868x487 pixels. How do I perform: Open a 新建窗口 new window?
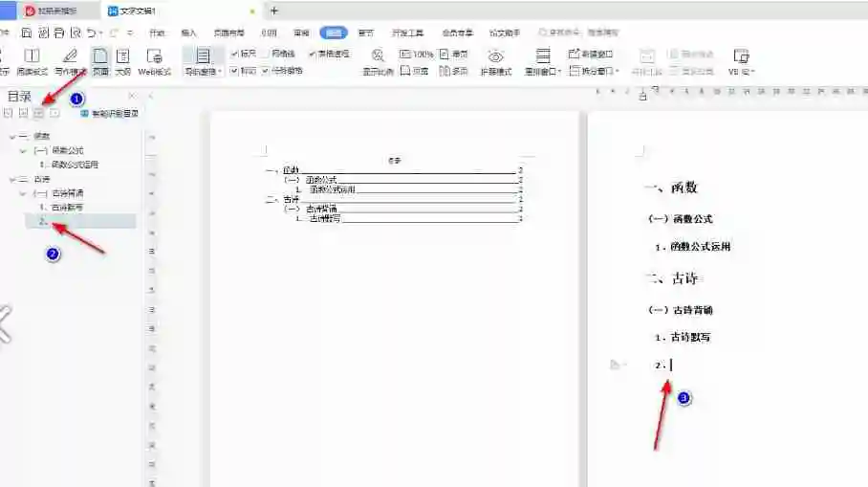point(590,54)
